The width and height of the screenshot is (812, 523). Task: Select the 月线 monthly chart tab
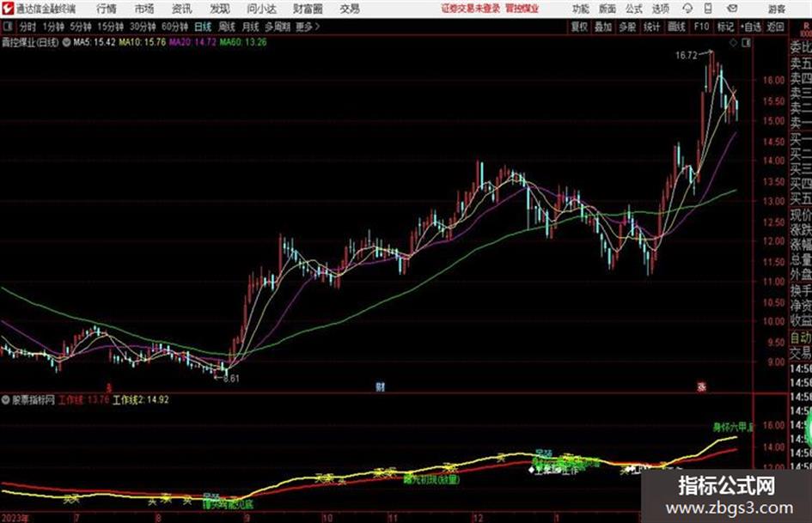251,27
